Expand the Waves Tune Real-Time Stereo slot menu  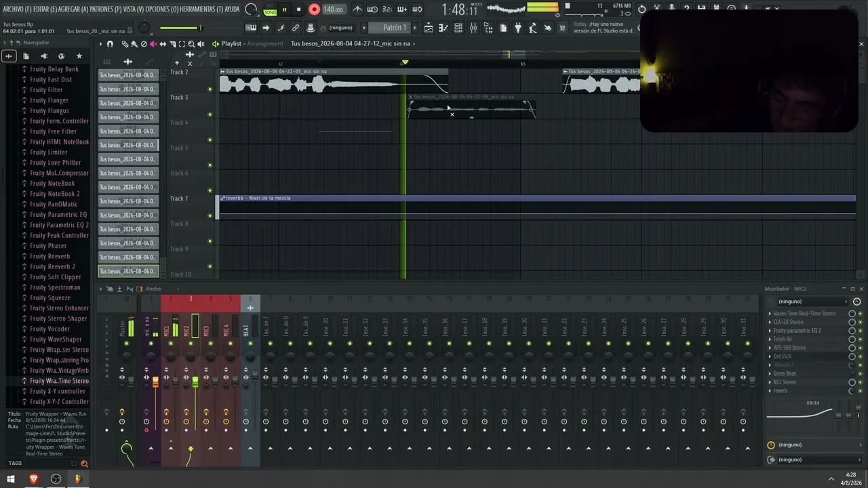click(x=770, y=314)
